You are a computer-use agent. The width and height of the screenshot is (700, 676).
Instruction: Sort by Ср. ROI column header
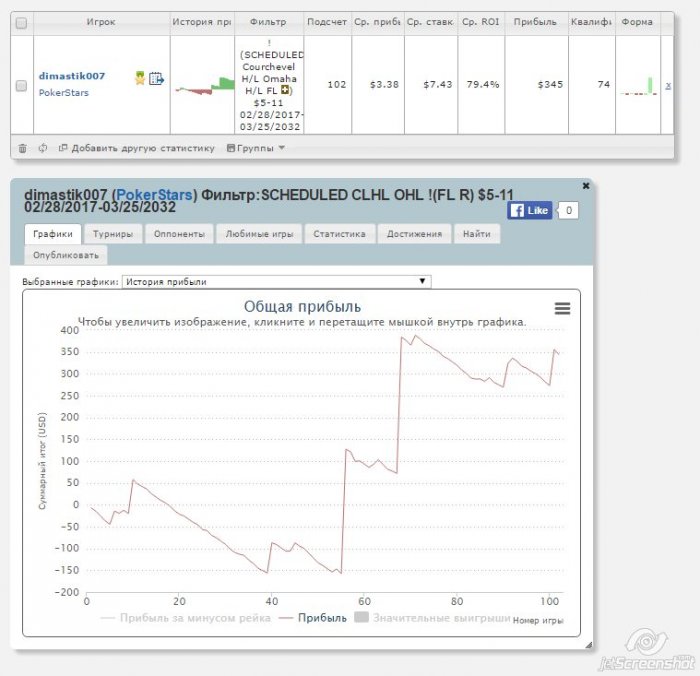(x=481, y=22)
